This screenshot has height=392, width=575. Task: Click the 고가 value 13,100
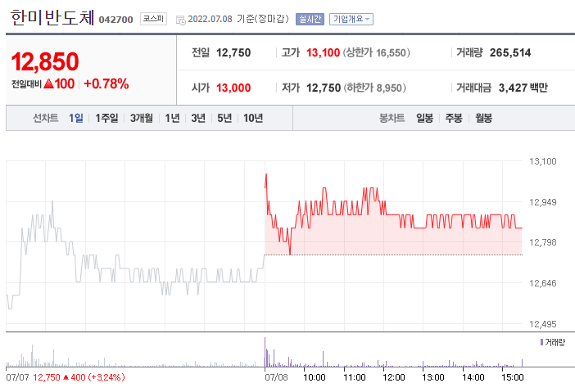pyautogui.click(x=323, y=52)
